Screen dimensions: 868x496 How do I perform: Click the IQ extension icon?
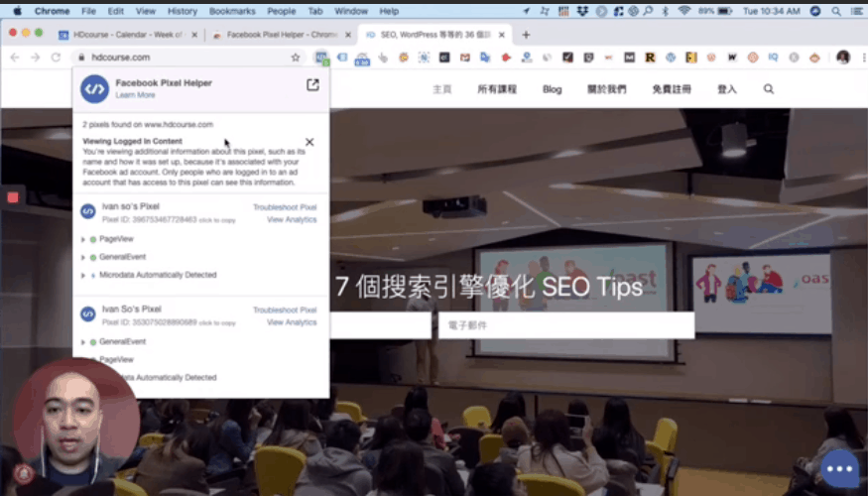[773, 57]
